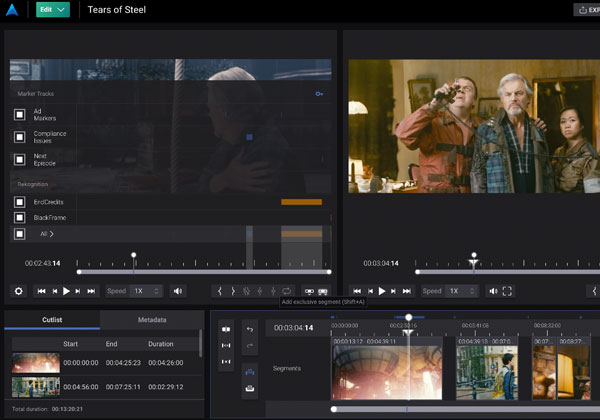Check the Compliance Issues track

(19, 137)
